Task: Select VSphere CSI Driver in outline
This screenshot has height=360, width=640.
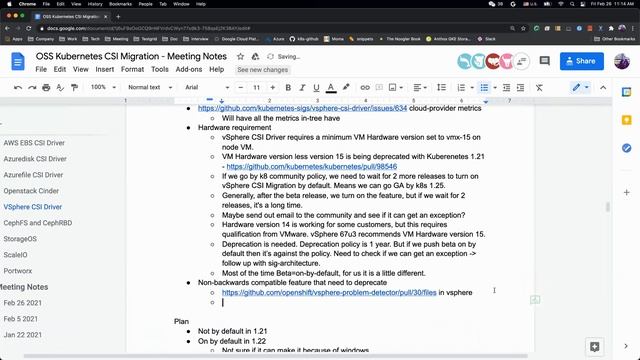Action: (x=33, y=207)
